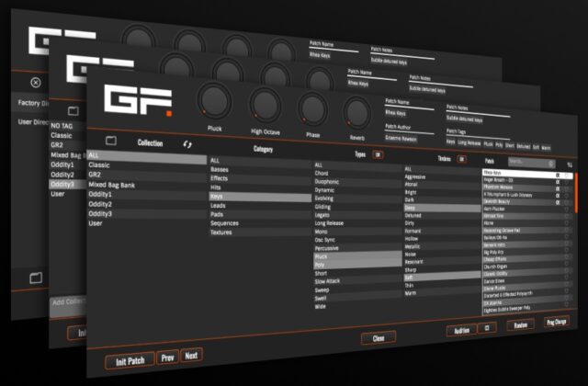Click the Next patch button
This screenshot has width=588, height=386.
tap(191, 356)
